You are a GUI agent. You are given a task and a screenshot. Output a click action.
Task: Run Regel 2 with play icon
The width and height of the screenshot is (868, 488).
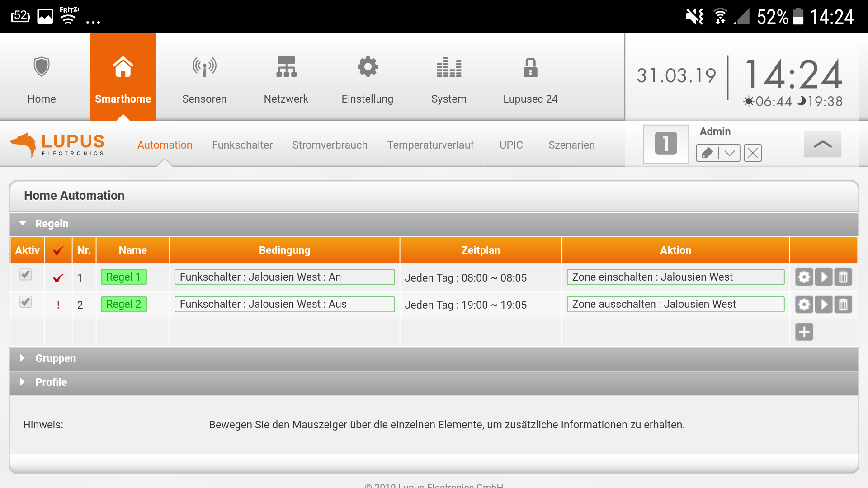824,304
